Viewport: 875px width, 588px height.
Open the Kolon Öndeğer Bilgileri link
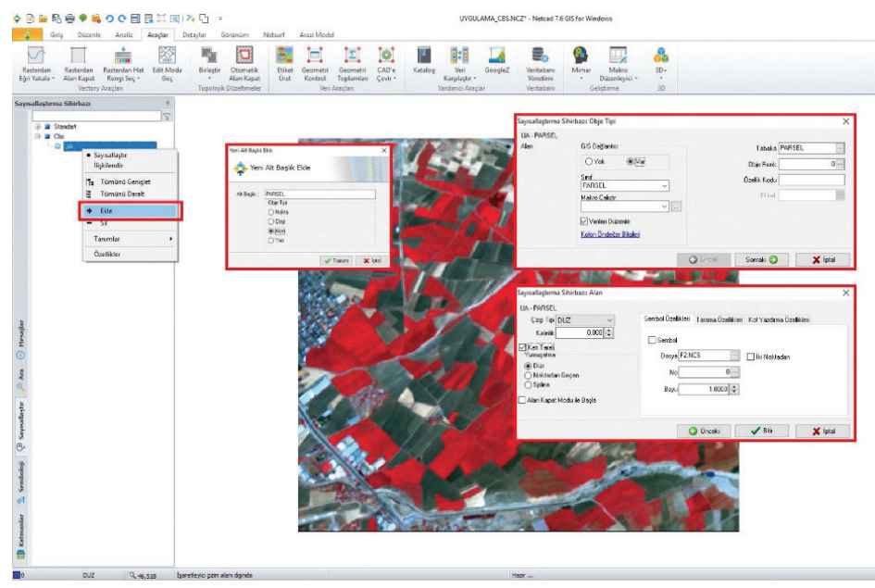(x=610, y=234)
